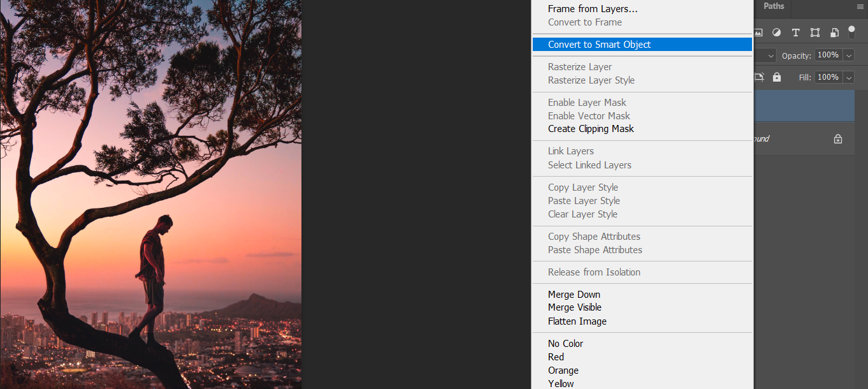
Task: Click the Lock all icon
Action: (776, 77)
